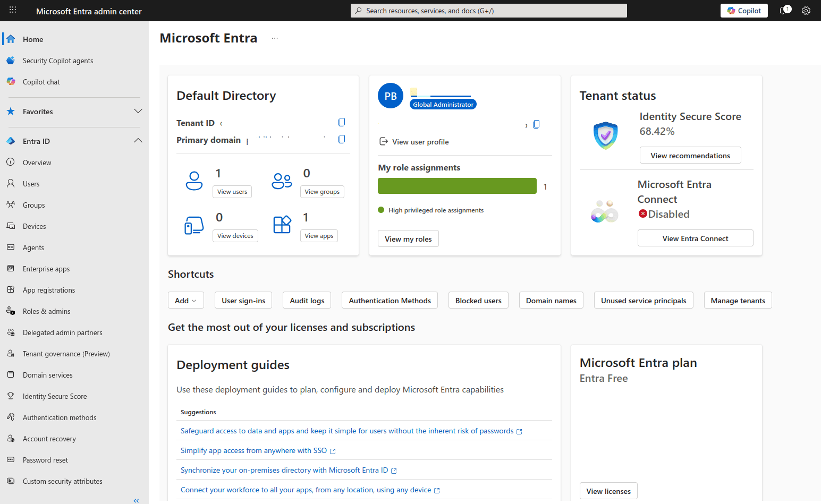
Task: Click the Copilot chat icon
Action: point(11,82)
